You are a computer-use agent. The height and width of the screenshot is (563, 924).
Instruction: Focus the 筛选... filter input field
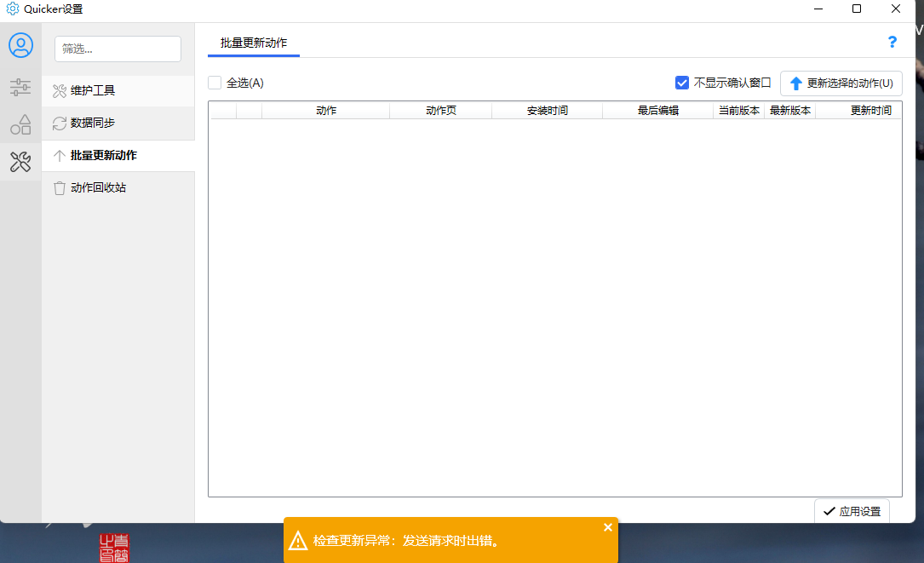[x=118, y=49]
